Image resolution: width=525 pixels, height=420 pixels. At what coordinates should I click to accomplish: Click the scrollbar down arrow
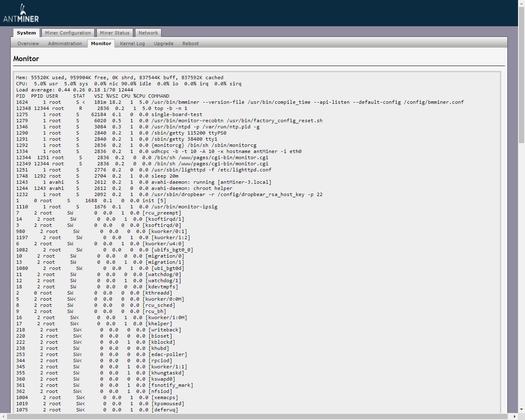click(521, 409)
